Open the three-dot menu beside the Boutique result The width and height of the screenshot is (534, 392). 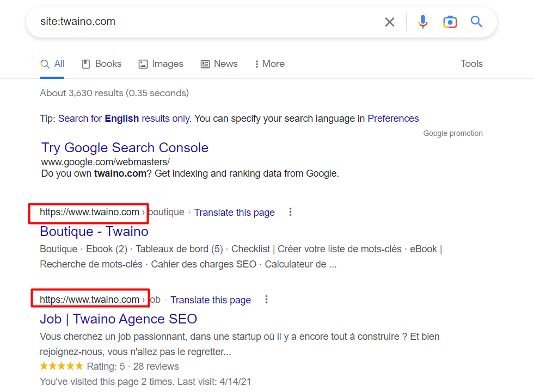click(x=290, y=212)
